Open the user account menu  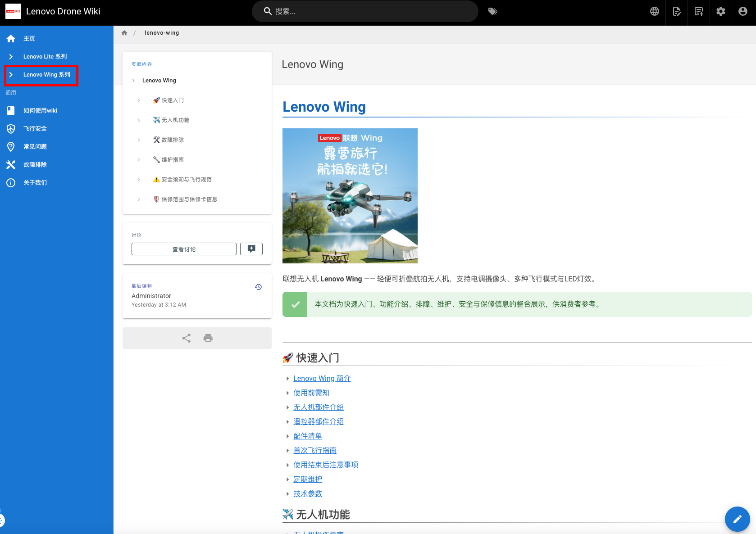743,11
